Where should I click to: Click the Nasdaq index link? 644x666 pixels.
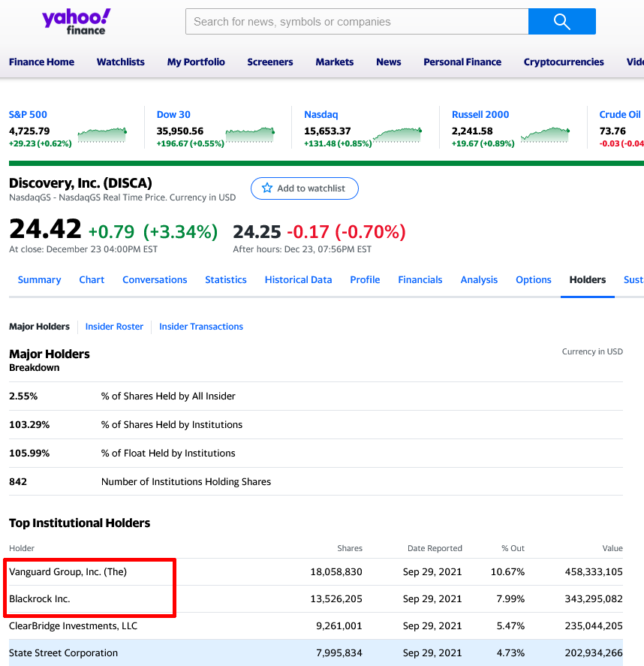pyautogui.click(x=321, y=115)
